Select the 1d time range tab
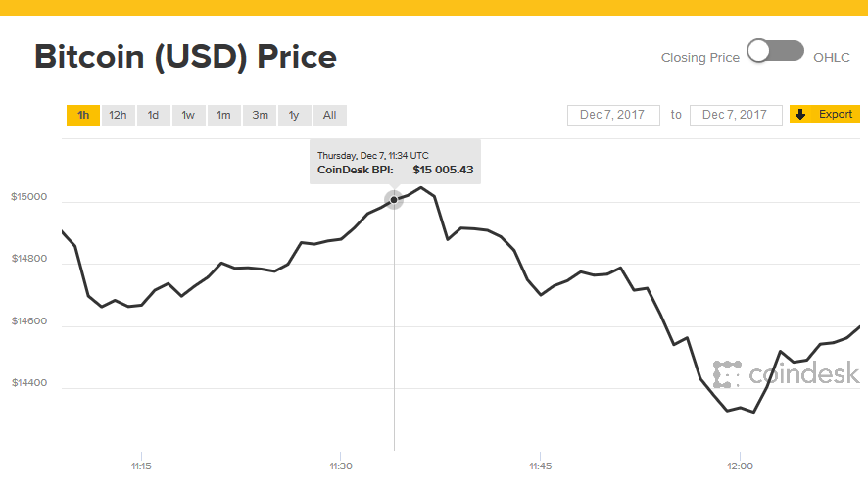Image resolution: width=868 pixels, height=491 pixels. (x=153, y=116)
